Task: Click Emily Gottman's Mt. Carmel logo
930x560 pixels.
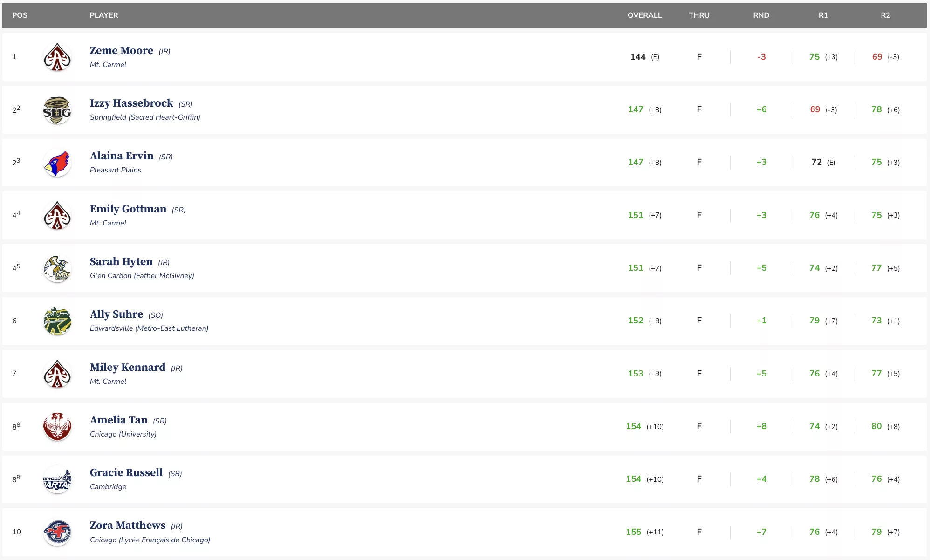Action: coord(57,215)
